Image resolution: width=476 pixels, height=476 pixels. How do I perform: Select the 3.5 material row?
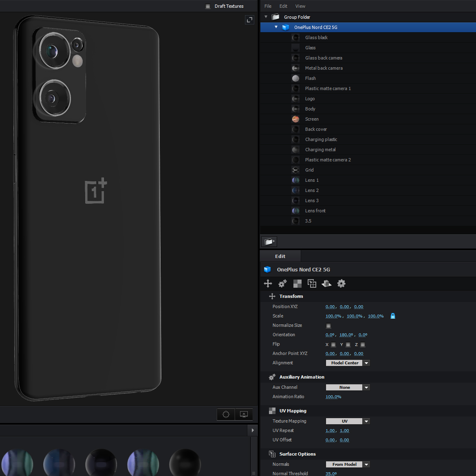pyautogui.click(x=368, y=221)
